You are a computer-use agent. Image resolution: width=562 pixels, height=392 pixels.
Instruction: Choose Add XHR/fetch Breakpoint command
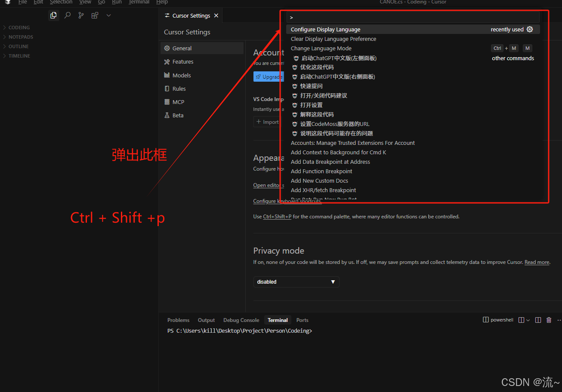point(413,190)
